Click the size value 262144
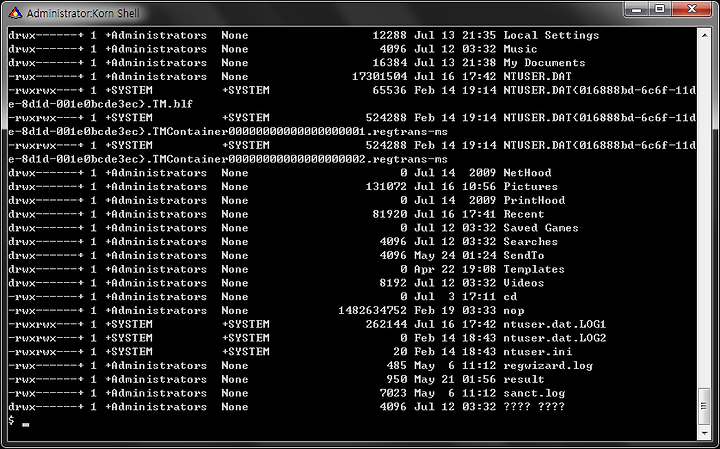720x449 pixels. [x=386, y=325]
